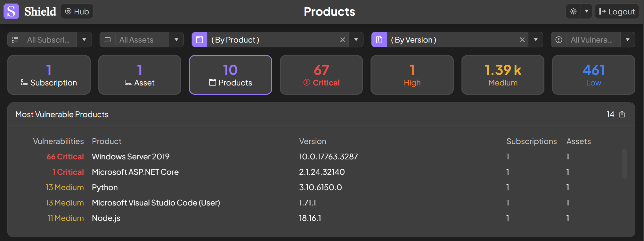Expand the By Product dropdown arrow

point(356,40)
